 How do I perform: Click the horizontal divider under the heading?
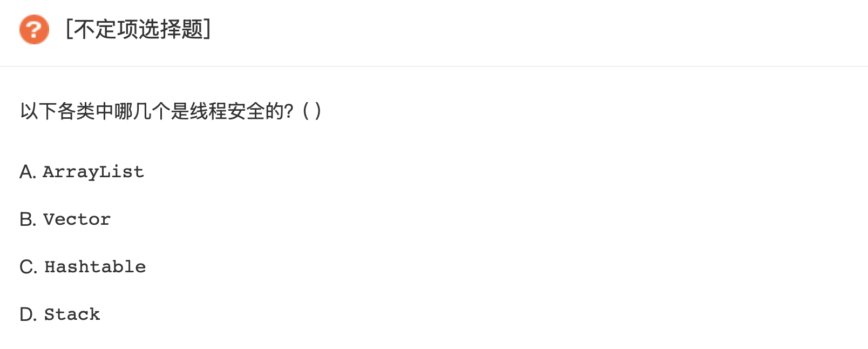434,66
